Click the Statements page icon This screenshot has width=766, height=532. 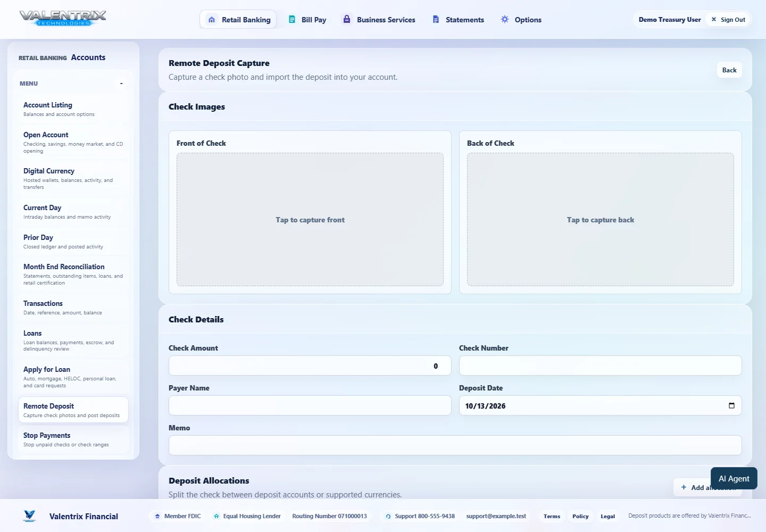tap(436, 19)
